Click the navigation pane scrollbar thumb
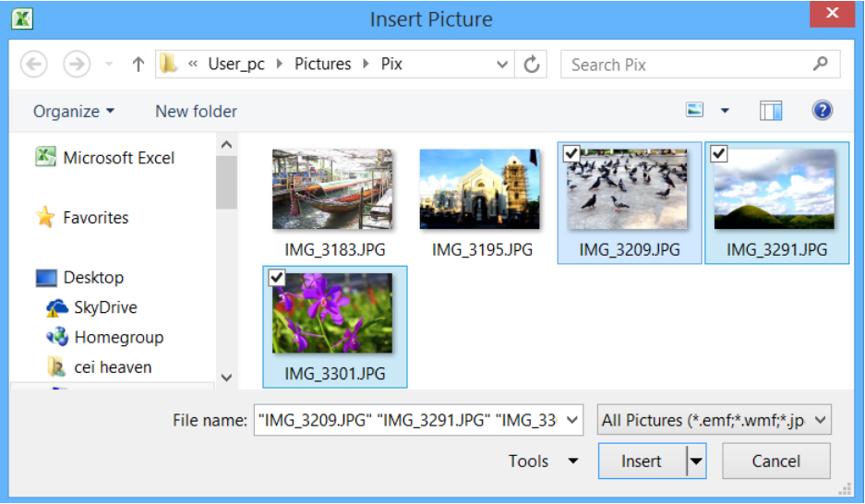The image size is (865, 504). click(x=226, y=183)
